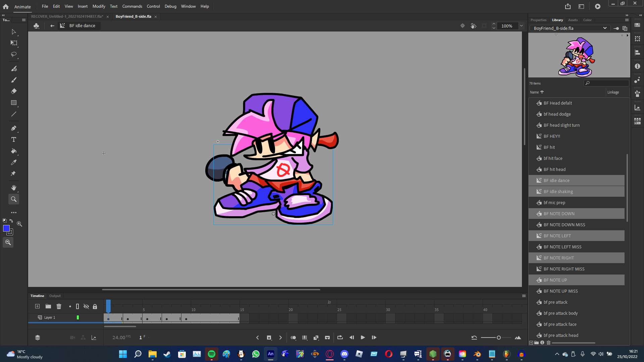Screen dimensions: 644x362
Task: Toggle highlight layers dot
Action: coord(70,306)
